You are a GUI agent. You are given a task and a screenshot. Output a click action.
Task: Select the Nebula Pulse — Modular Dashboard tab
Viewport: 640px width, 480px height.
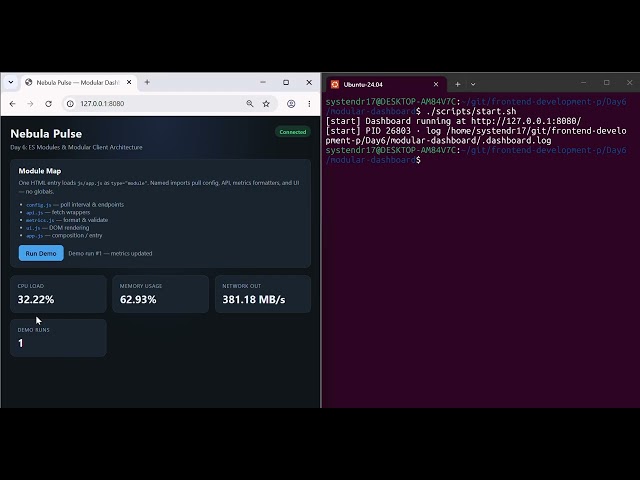point(78,82)
